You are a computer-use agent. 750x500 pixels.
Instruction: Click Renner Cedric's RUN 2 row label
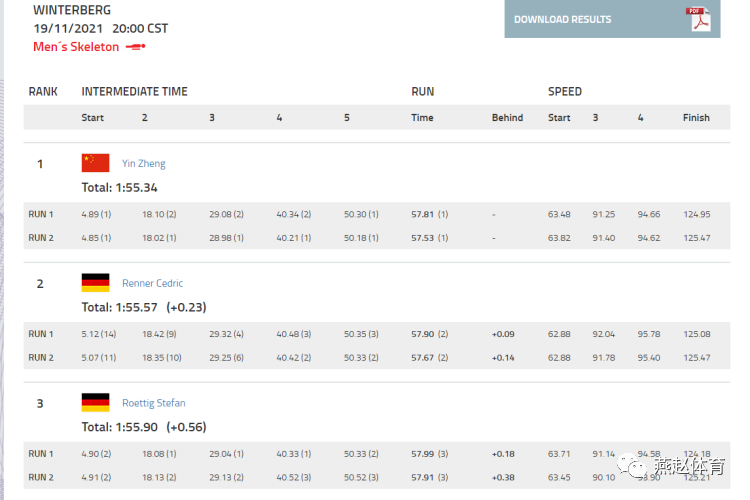click(x=41, y=357)
